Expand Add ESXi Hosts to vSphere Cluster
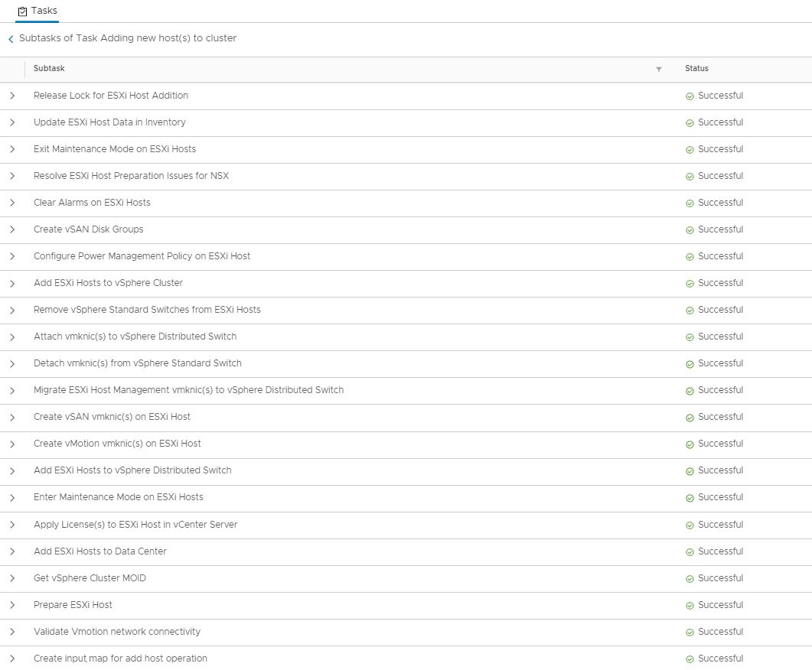 [12, 283]
